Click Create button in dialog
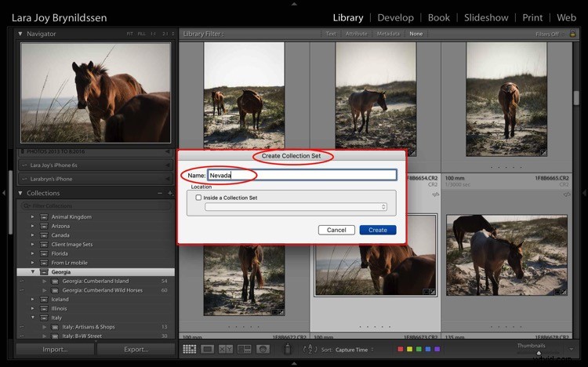This screenshot has height=367, width=588. 378,230
